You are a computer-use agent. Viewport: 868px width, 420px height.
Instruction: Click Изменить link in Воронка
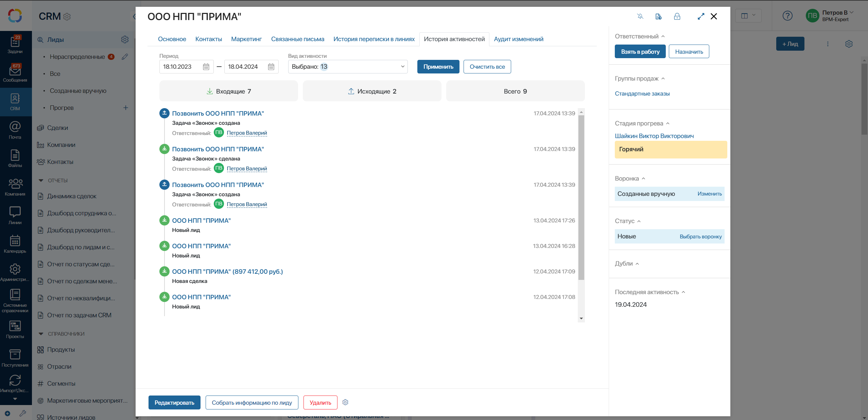[709, 194]
